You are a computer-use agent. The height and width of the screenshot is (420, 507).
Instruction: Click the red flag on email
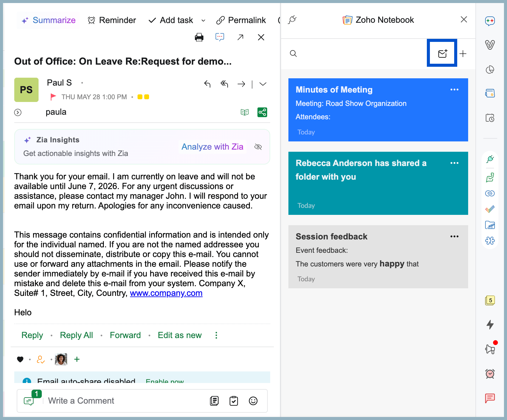coord(53,97)
